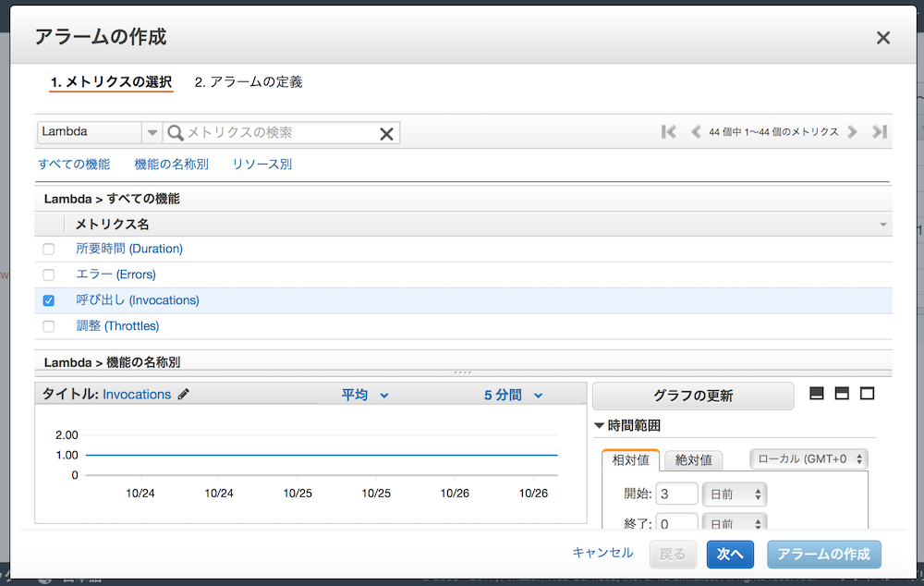The width and height of the screenshot is (924, 586).
Task: Uncheck the 呼び出し (Invocations) checkbox
Action: pyautogui.click(x=49, y=300)
